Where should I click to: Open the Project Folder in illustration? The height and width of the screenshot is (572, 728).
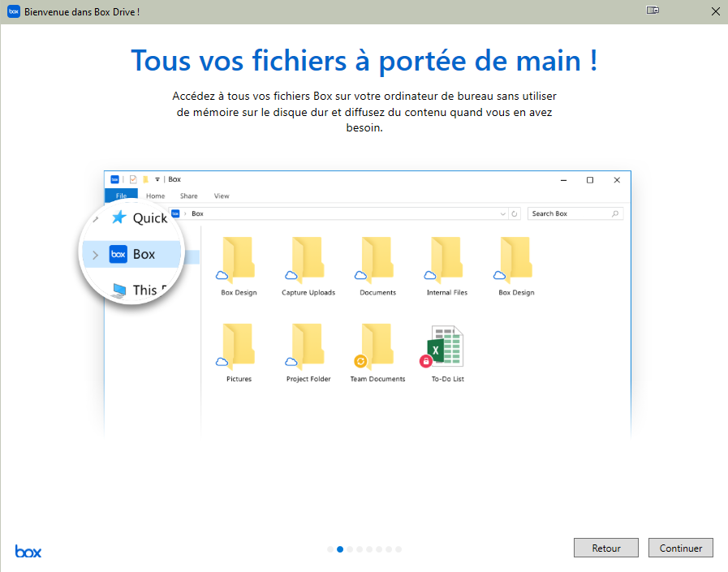[308, 353]
